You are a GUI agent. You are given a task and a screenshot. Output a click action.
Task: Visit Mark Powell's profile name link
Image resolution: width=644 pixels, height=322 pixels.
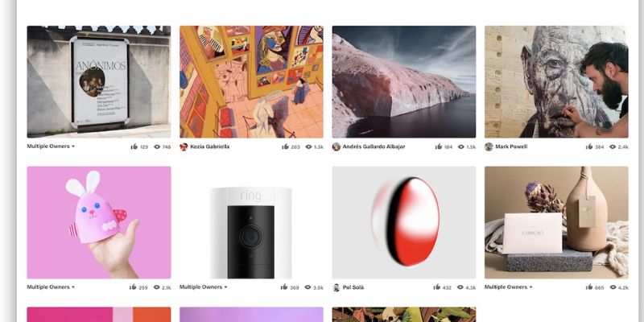pos(511,147)
